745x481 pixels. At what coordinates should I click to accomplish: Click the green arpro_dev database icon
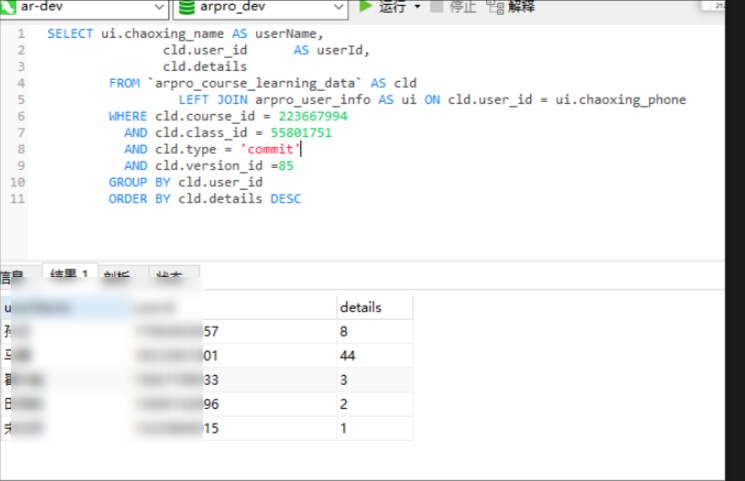(187, 7)
